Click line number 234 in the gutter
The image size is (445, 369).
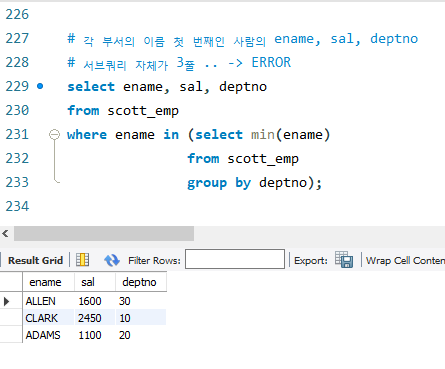coord(17,207)
